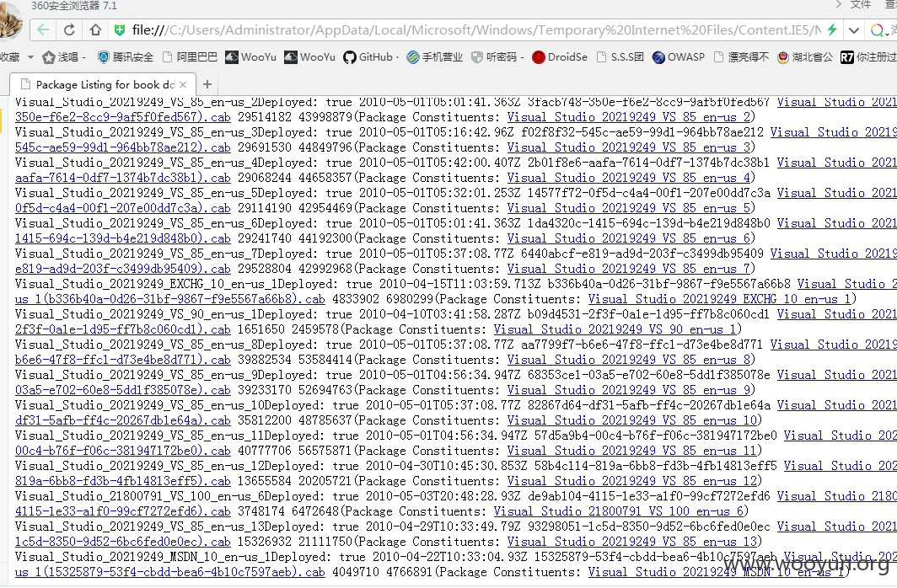Download cab link df31-5afb-ff4c-20267db1e64a

(x=123, y=420)
